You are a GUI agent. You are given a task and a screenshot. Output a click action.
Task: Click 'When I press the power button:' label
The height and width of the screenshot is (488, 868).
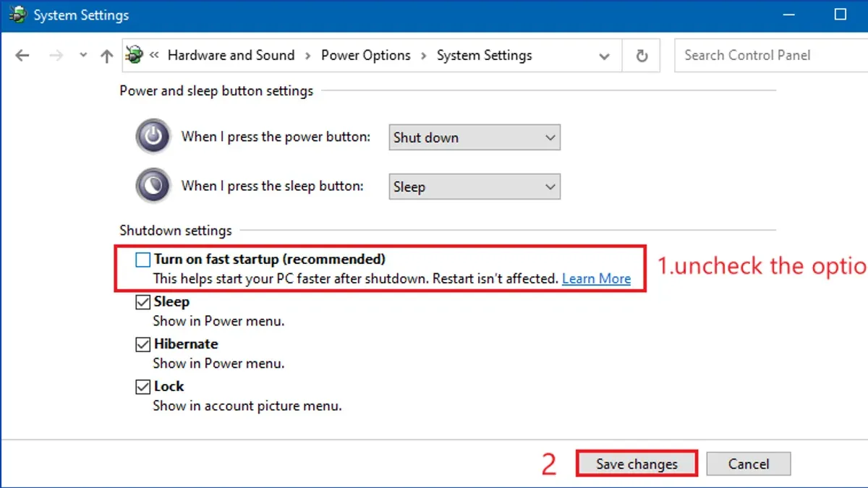pos(276,137)
